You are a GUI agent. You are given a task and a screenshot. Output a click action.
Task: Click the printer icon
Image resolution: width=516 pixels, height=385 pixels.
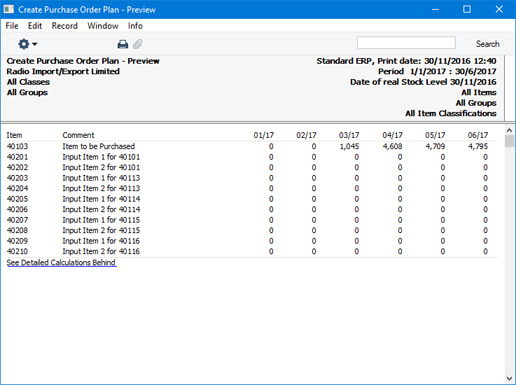123,44
